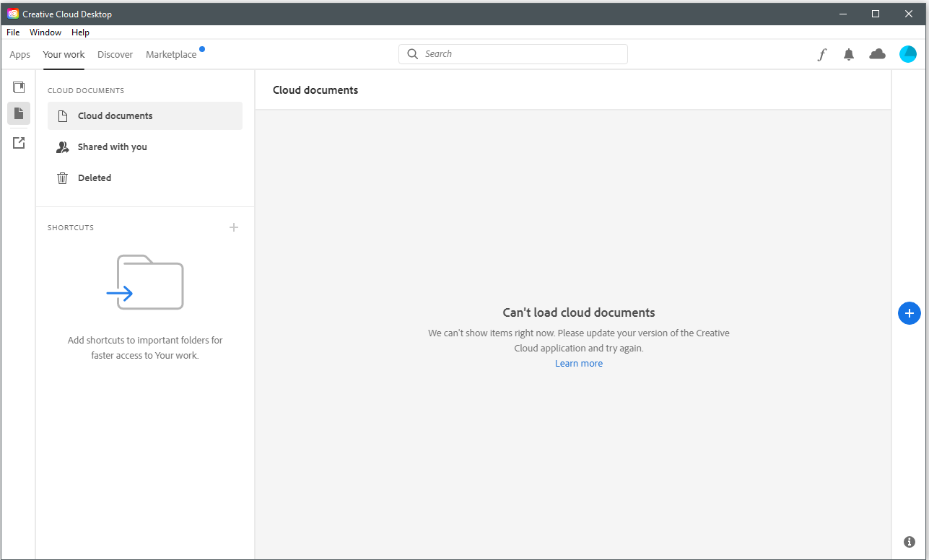The width and height of the screenshot is (929, 560).
Task: Open the Window menu
Action: point(45,32)
